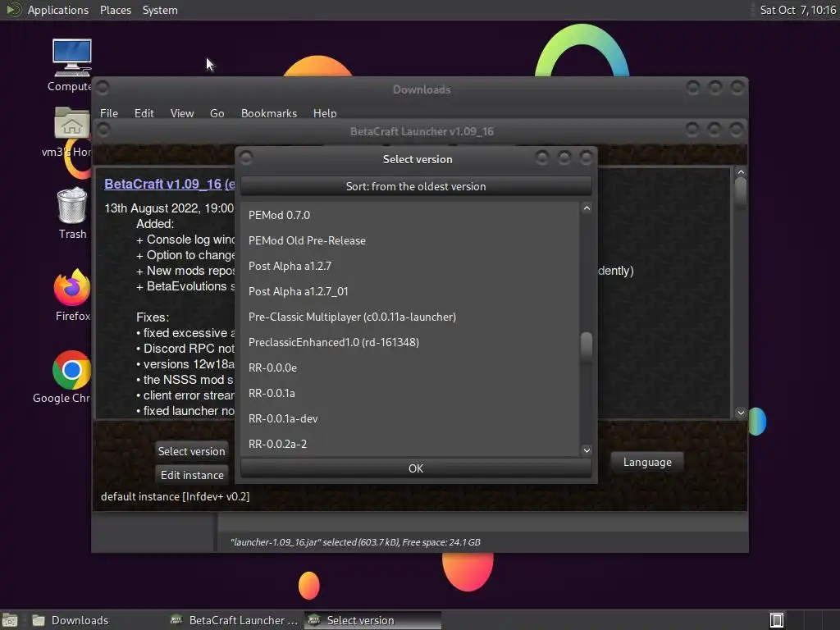The width and height of the screenshot is (840, 630).
Task: Close the Select version dialog
Action: pyautogui.click(x=587, y=157)
